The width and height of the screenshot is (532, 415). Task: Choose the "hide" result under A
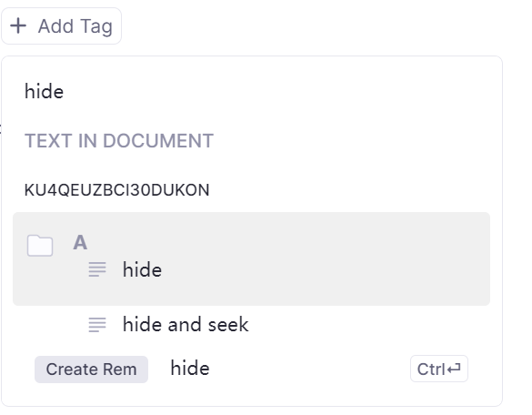pyautogui.click(x=142, y=270)
